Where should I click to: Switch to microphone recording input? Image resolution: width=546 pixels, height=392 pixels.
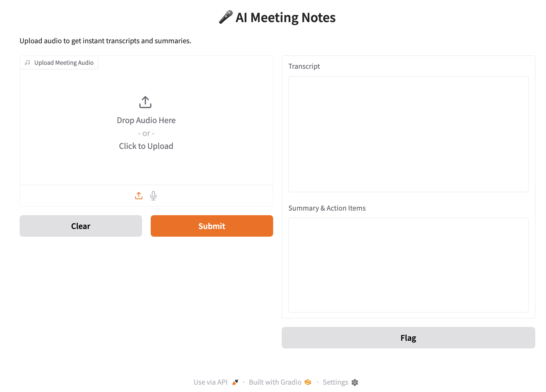[x=153, y=196]
